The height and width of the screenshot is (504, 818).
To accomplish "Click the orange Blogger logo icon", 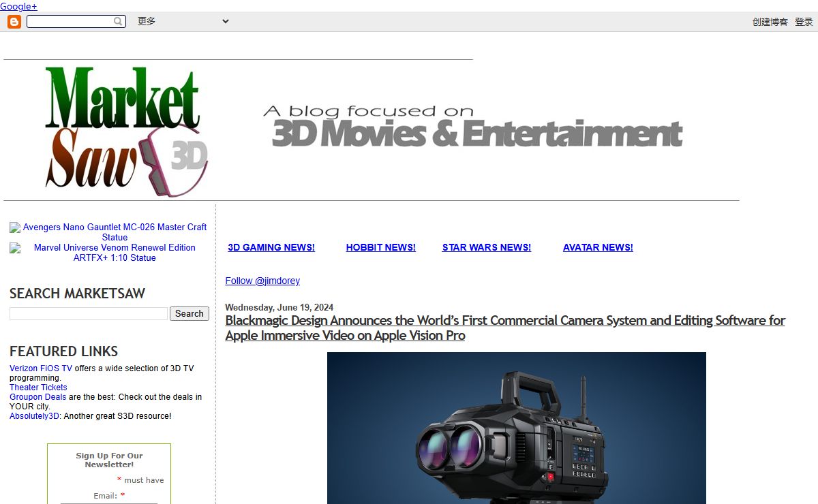I will (14, 22).
